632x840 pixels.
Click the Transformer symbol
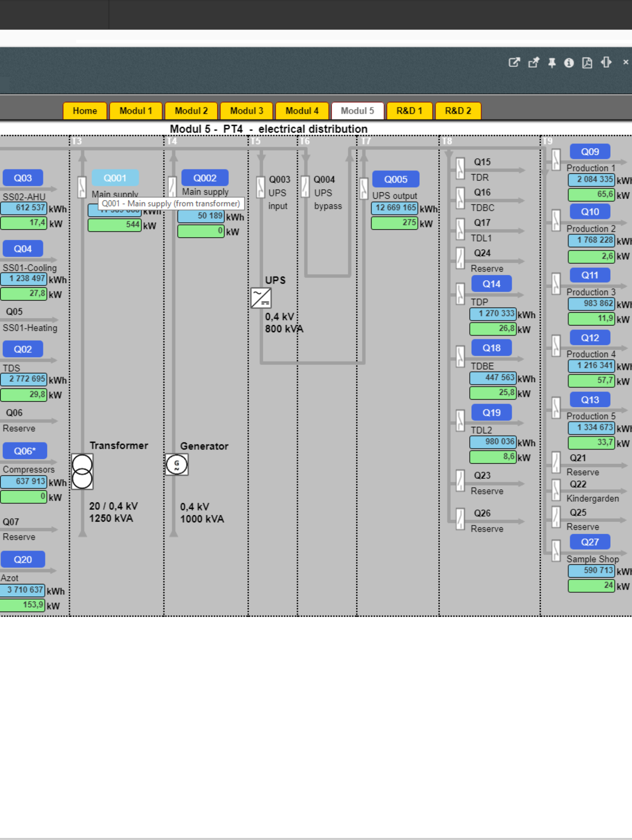[82, 471]
